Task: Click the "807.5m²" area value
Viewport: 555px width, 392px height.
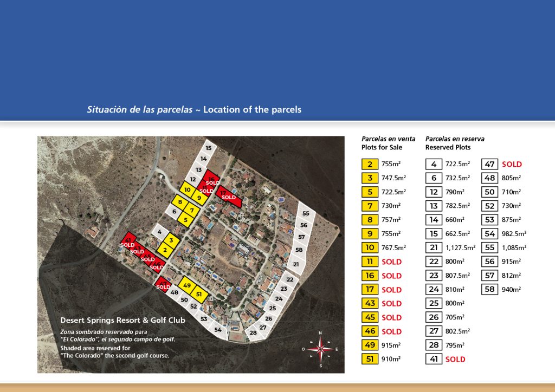Action: (x=457, y=276)
